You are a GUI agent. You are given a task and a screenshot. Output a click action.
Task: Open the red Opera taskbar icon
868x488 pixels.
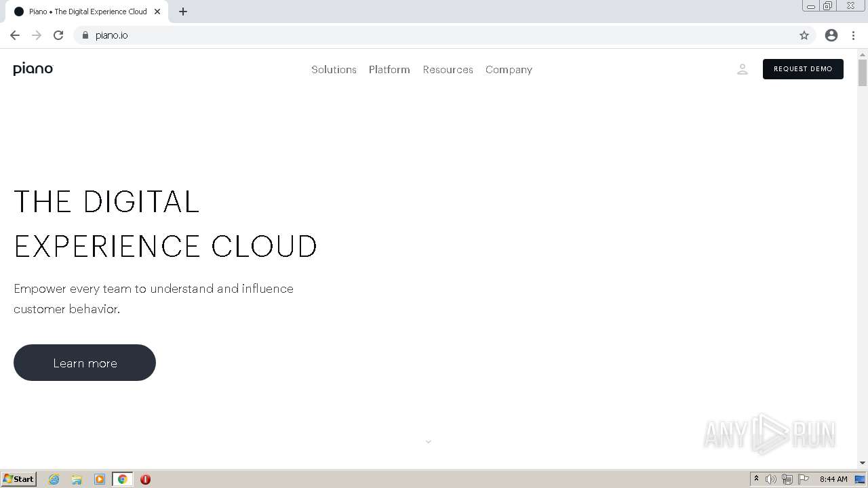(x=145, y=479)
